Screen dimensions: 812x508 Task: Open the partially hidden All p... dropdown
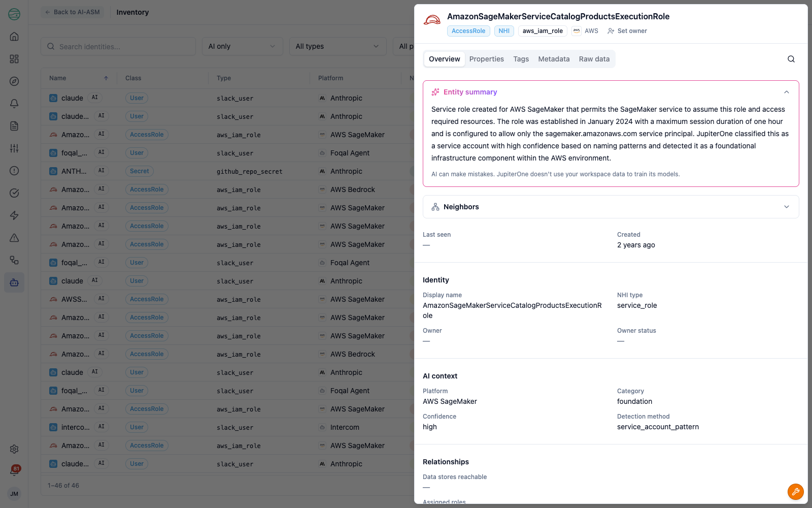point(404,46)
